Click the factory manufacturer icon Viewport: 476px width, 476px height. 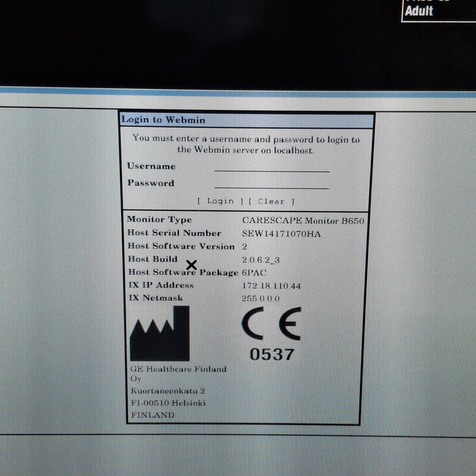pos(160,334)
